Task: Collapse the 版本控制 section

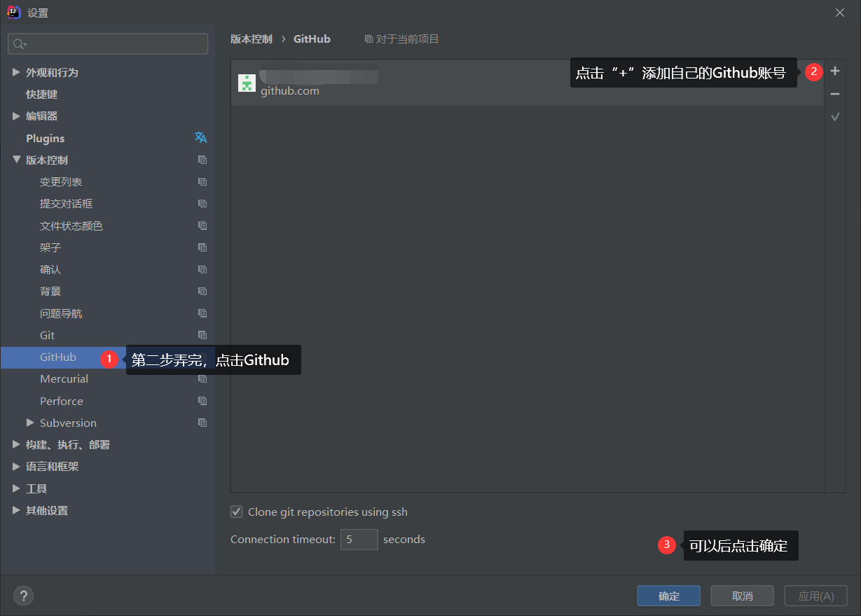Action: pyautogui.click(x=16, y=160)
